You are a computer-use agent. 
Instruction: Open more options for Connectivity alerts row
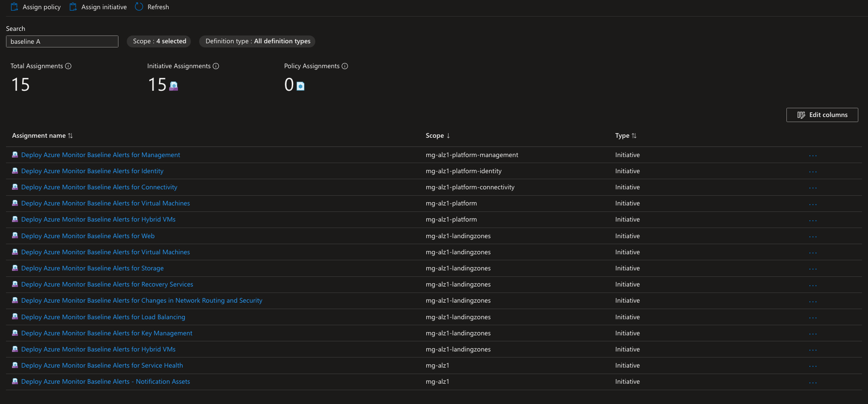(813, 188)
